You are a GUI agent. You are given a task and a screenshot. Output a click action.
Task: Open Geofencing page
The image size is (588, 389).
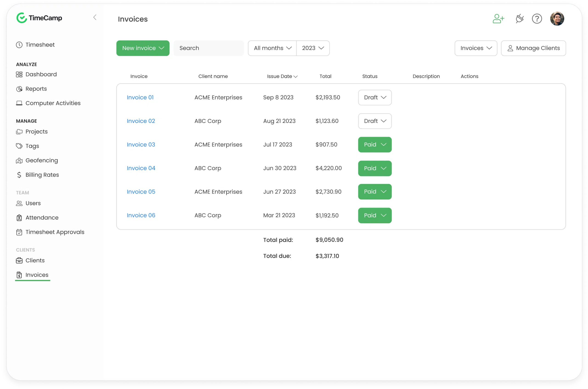37,161
